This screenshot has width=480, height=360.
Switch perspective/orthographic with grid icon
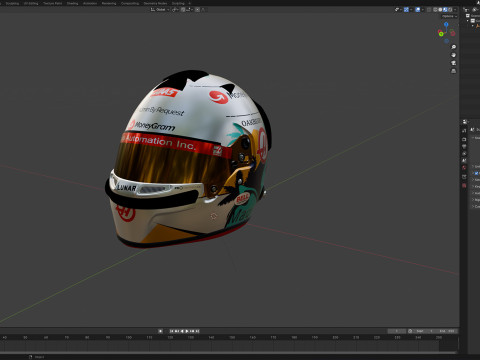coord(453,71)
